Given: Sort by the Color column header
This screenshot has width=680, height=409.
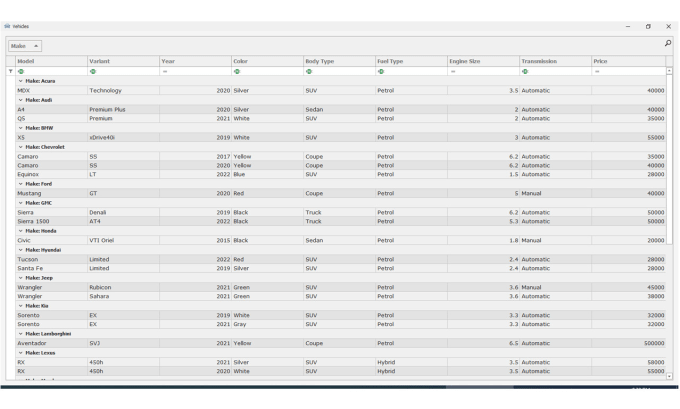Looking at the screenshot, I should tap(267, 61).
